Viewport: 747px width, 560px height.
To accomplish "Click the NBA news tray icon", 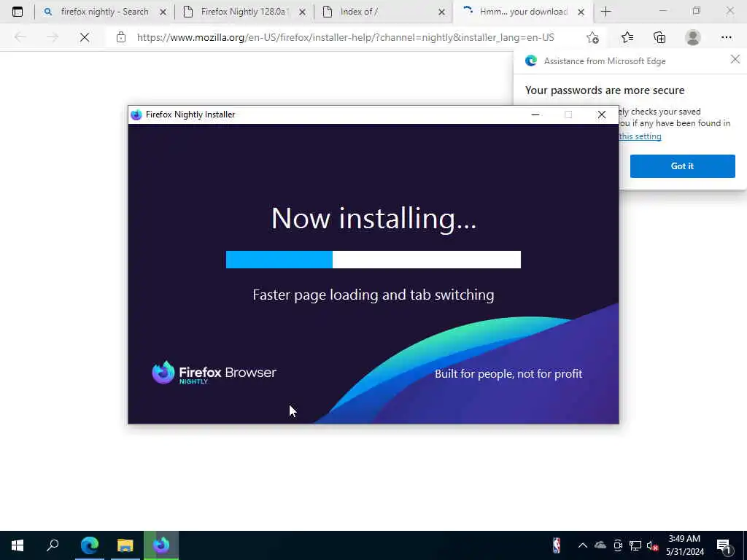I will point(557,545).
